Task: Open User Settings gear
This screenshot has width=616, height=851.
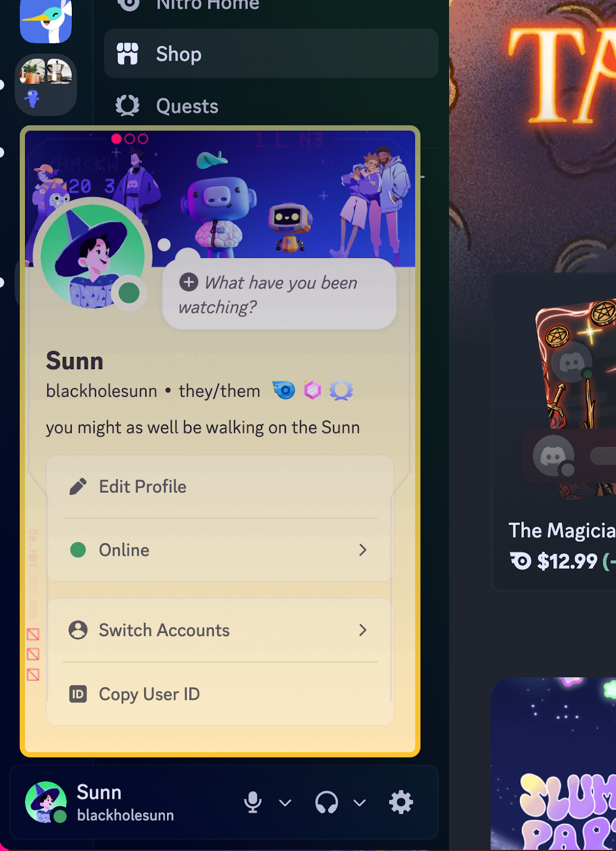Action: pyautogui.click(x=401, y=802)
